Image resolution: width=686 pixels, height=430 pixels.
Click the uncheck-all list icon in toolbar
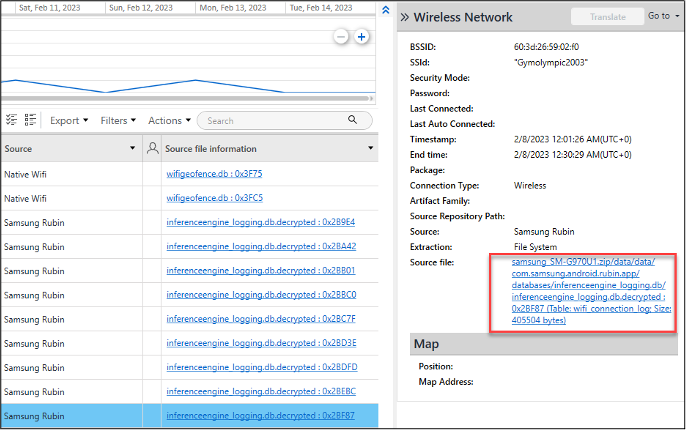(31, 120)
